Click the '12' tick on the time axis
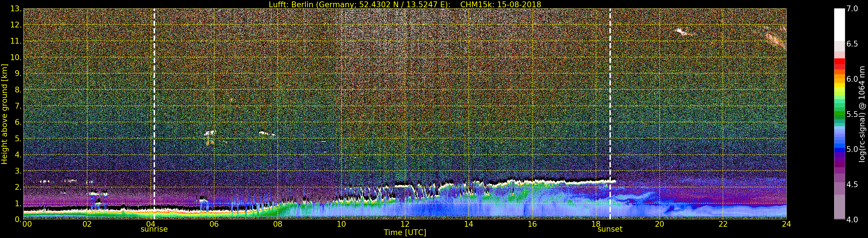 click(x=405, y=224)
